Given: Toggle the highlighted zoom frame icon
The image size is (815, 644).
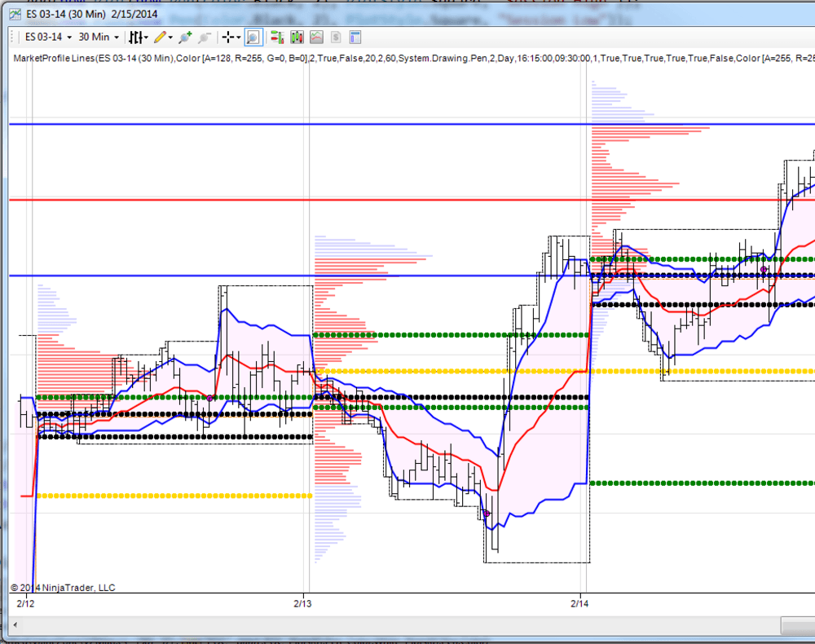Looking at the screenshot, I should coord(253,37).
